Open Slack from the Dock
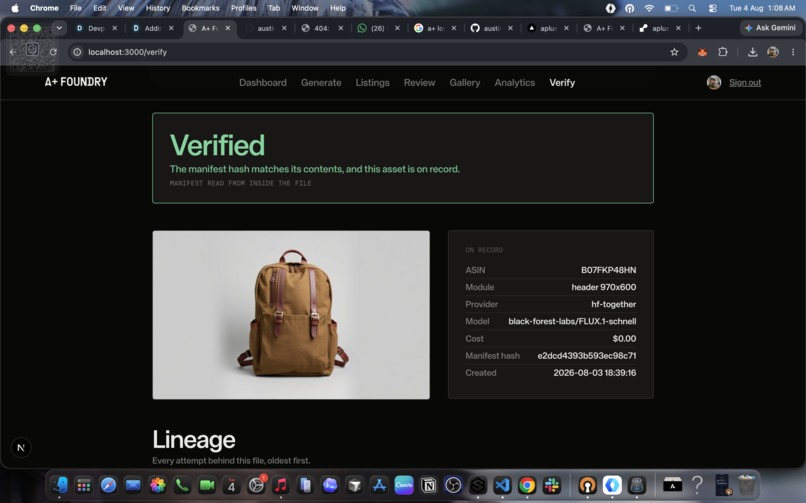 click(x=552, y=485)
